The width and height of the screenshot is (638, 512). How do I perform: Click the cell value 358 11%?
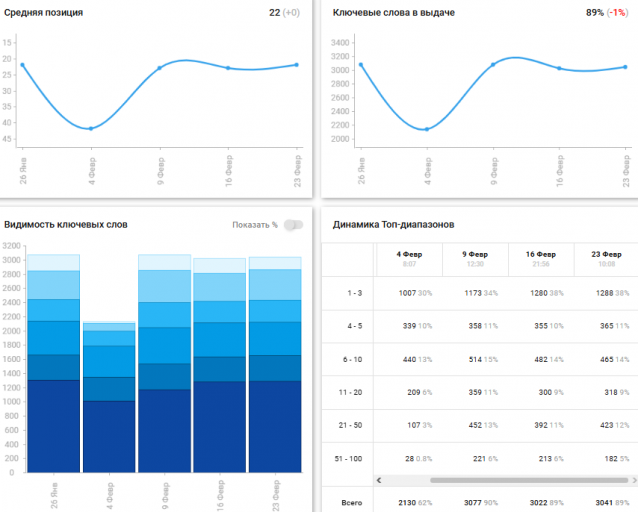pyautogui.click(x=483, y=326)
